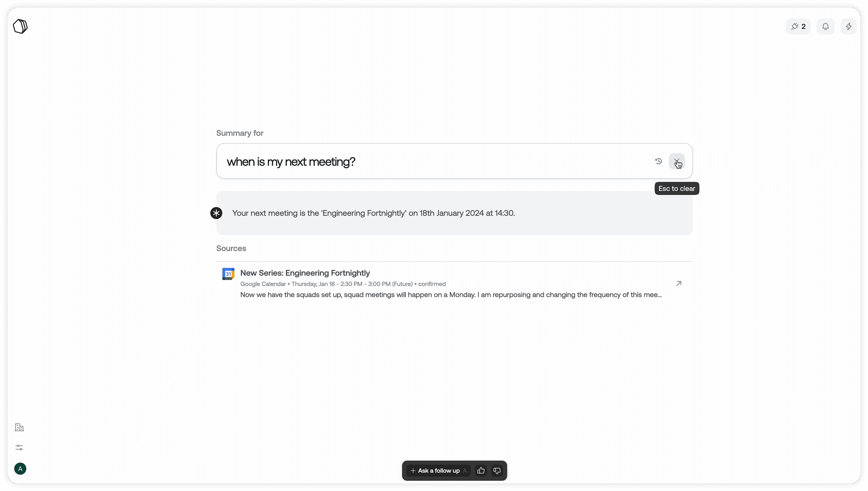Click the source description starting 'Now we have the squads'
868x491 pixels.
click(x=451, y=295)
